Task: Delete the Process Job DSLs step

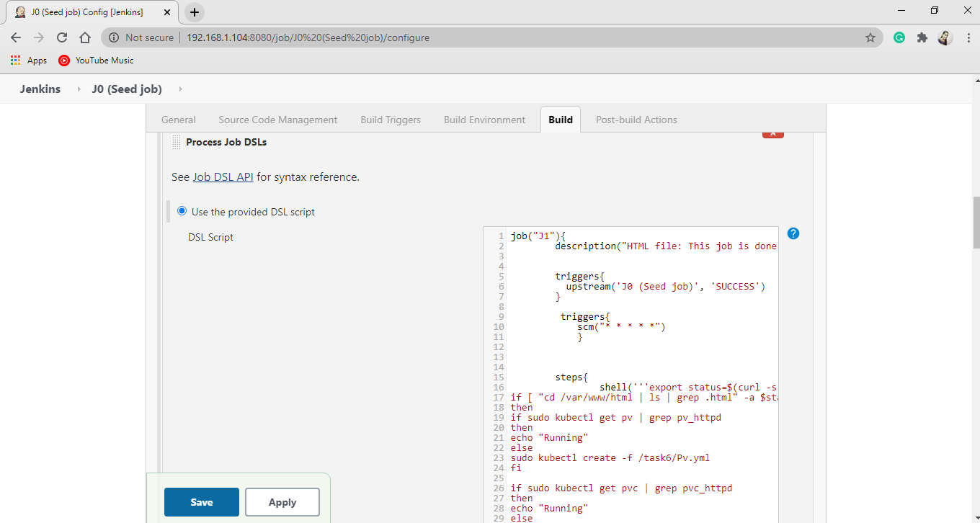Action: 772,133
